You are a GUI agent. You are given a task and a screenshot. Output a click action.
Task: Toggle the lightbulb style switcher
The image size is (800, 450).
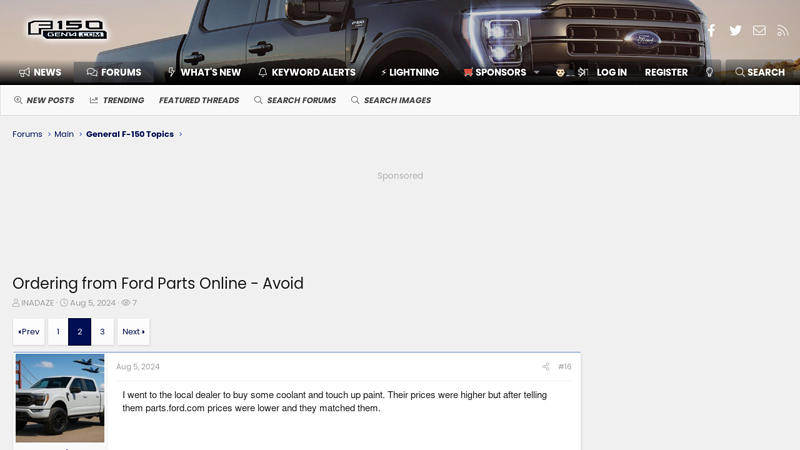point(709,72)
